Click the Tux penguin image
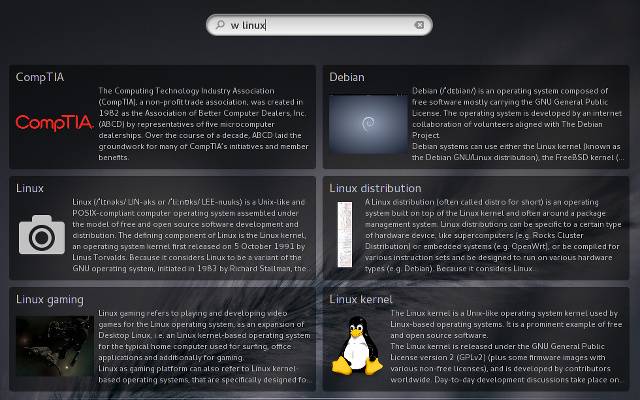The width and height of the screenshot is (640, 400). (357, 346)
